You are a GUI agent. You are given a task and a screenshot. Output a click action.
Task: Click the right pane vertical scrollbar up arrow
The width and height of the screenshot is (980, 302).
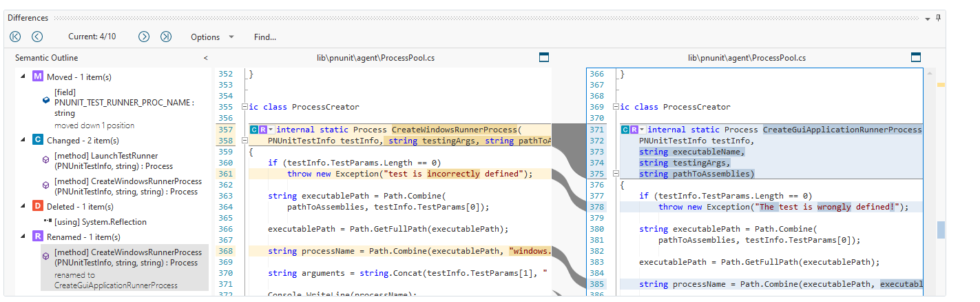point(930,72)
